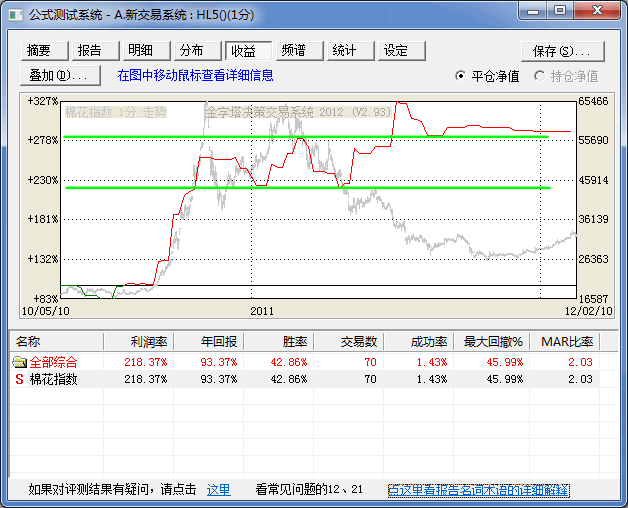Screen dimensions: 628x508
Task: Click the black 2.03 MAR value in 棉花指数 row
Action: tap(580, 379)
